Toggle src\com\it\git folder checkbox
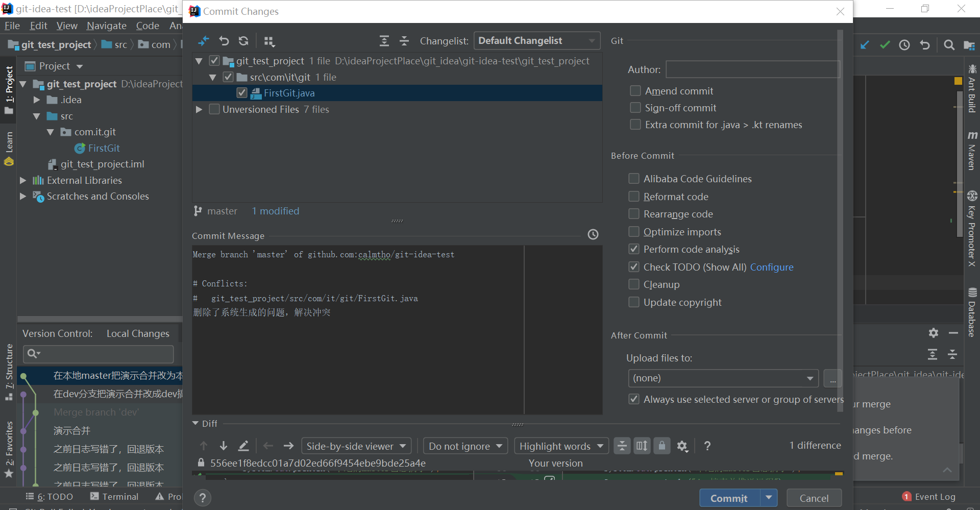The image size is (980, 510). pos(228,77)
